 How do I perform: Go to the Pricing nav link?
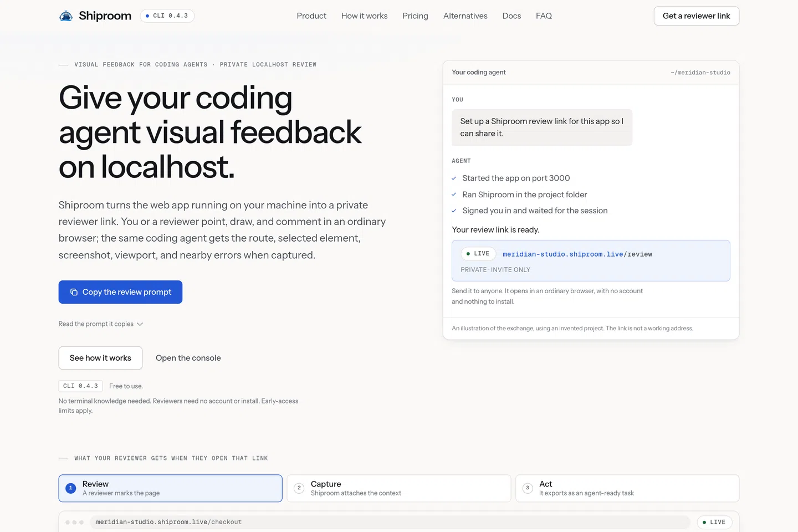tap(415, 16)
